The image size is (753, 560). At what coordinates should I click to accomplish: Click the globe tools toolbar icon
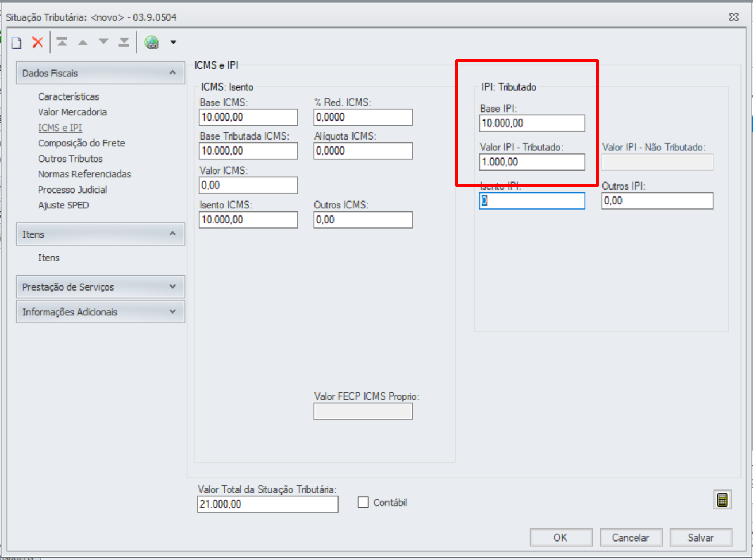(x=152, y=42)
